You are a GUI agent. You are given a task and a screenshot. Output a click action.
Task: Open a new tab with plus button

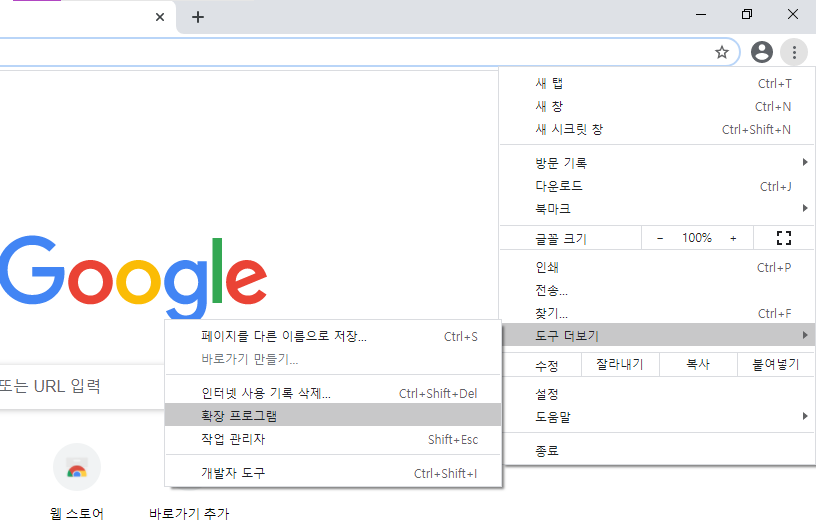click(x=198, y=17)
